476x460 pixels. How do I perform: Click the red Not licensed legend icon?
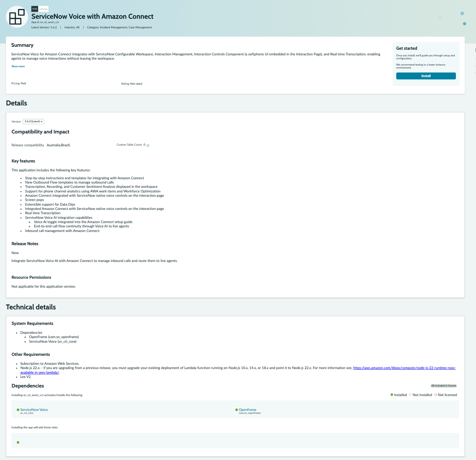point(435,395)
